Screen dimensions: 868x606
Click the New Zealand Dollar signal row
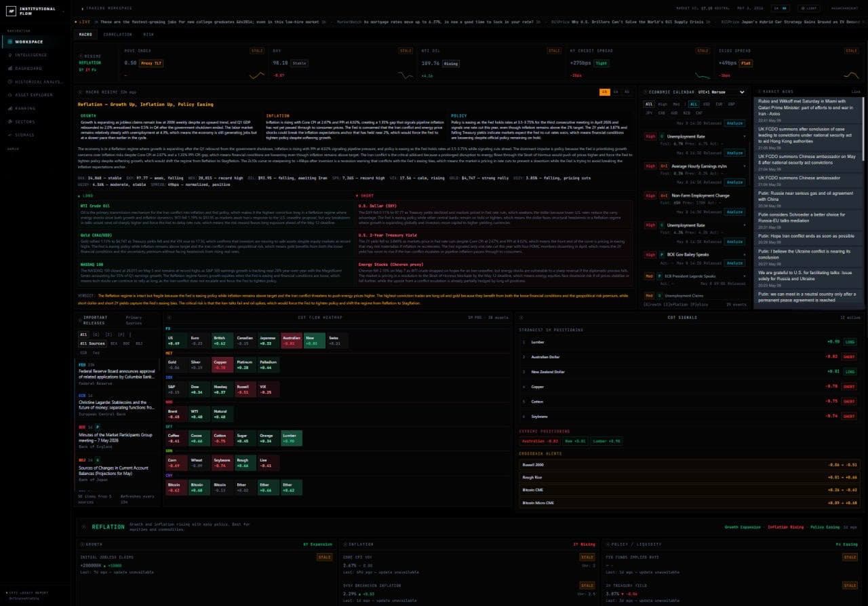[689, 371]
